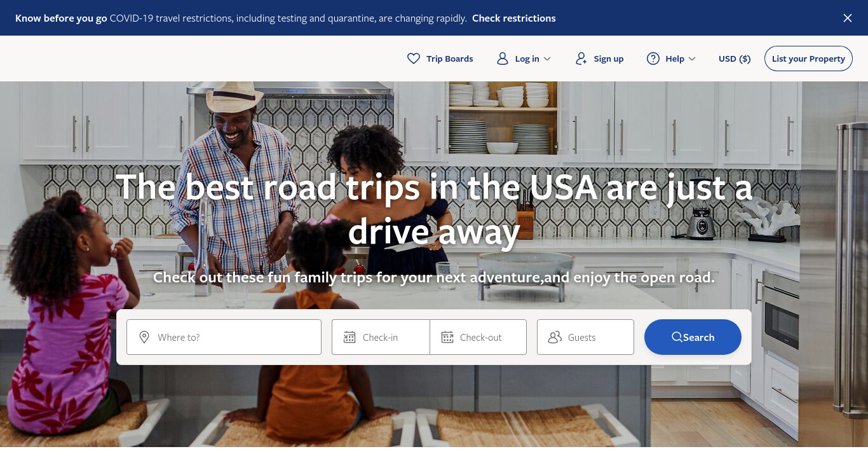Click the Check-in calendar icon
Viewport: 868px width, 463px height.
point(349,337)
